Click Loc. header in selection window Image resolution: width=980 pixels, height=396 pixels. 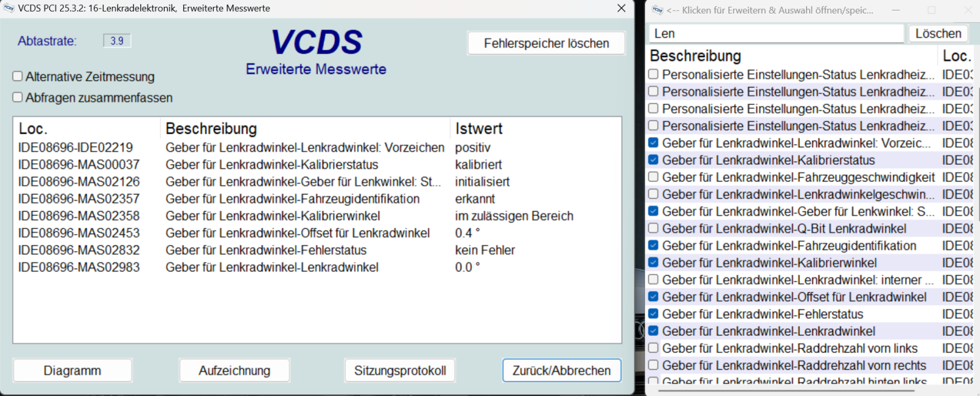pyautogui.click(x=956, y=56)
